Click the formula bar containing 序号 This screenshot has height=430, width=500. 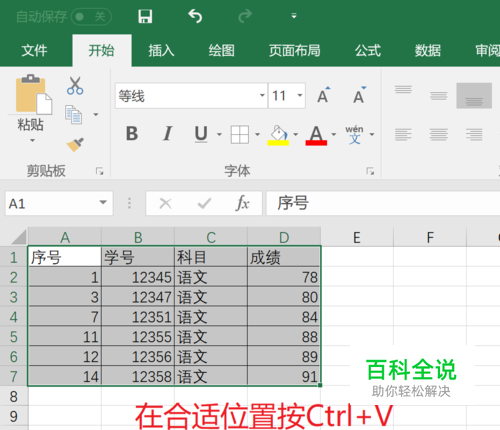point(383,203)
